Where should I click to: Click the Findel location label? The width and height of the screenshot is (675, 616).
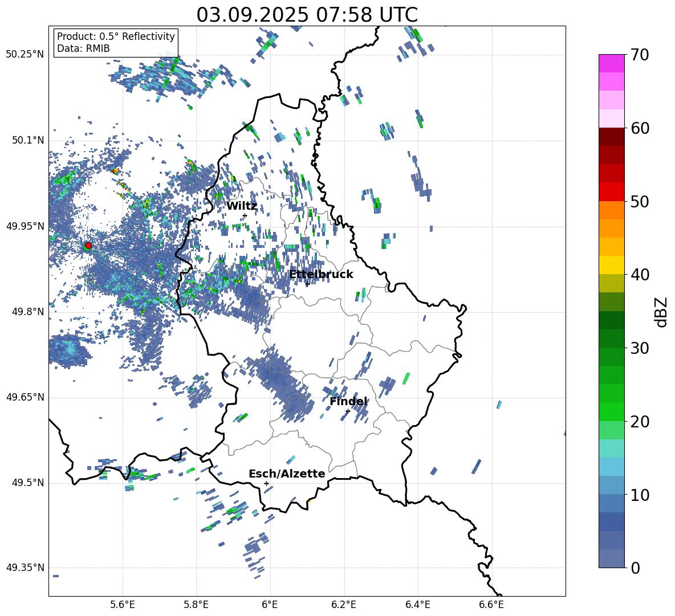(348, 401)
